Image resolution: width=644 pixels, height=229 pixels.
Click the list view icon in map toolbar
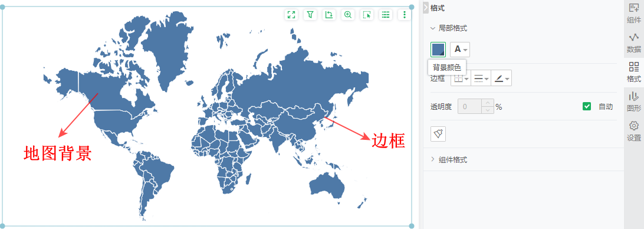(x=386, y=15)
